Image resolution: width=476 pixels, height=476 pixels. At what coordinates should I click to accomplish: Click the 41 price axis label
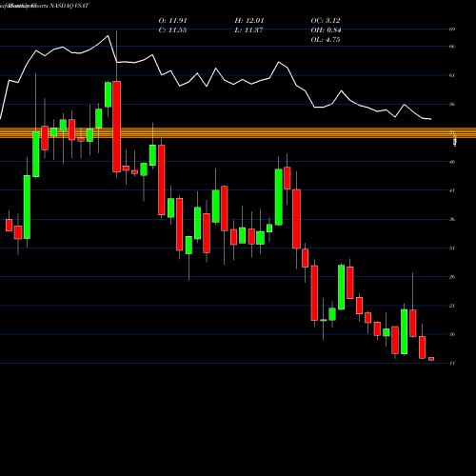pyautogui.click(x=452, y=190)
